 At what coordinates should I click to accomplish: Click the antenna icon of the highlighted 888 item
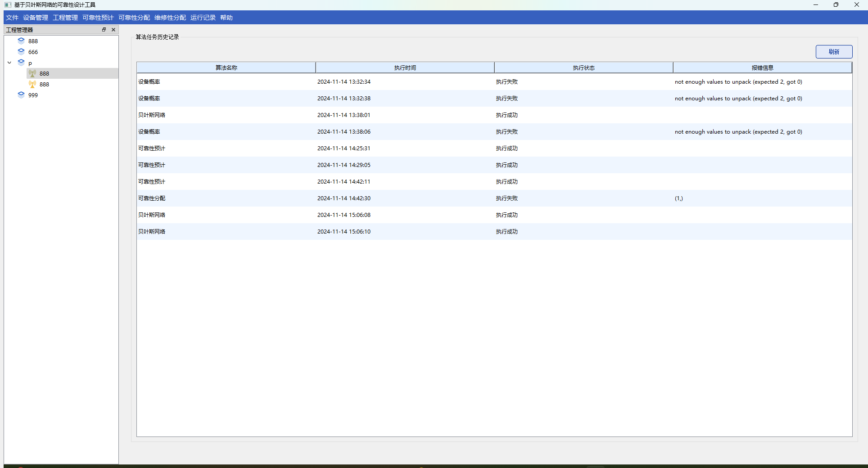[32, 73]
